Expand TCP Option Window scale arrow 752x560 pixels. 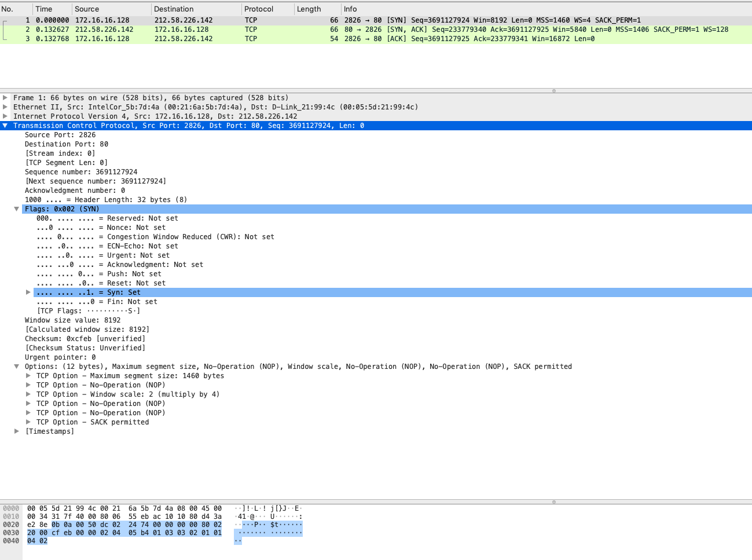pos(28,394)
